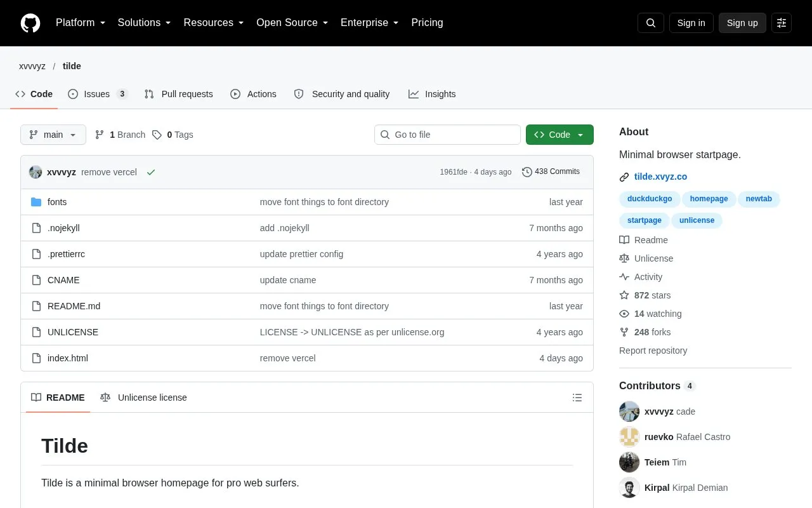Click the scale icon beside Unlicense in About

624,258
